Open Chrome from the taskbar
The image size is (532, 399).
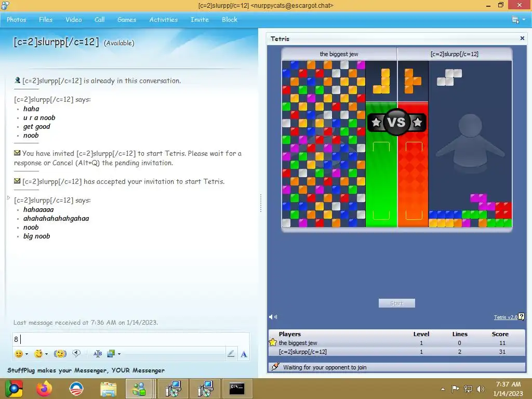14,389
